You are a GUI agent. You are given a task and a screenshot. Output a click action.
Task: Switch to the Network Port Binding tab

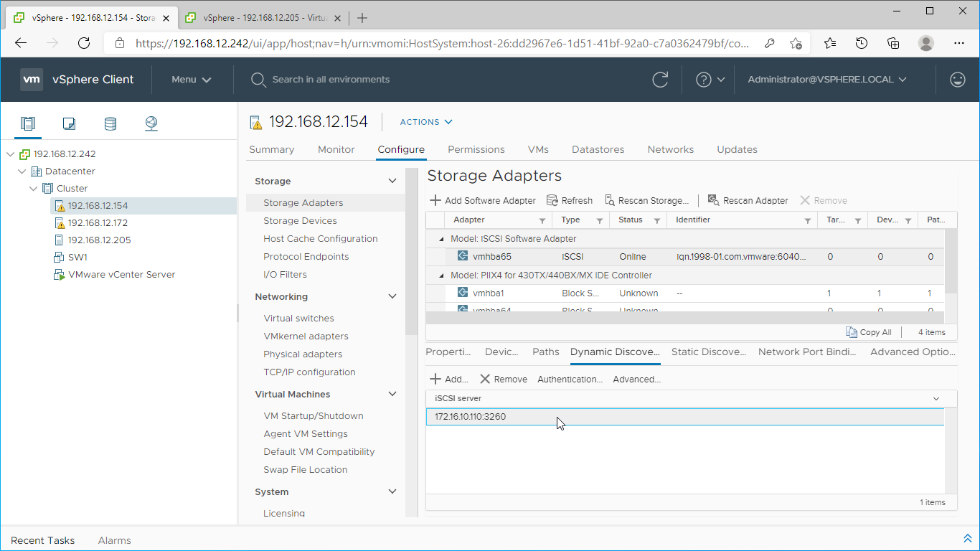(807, 352)
